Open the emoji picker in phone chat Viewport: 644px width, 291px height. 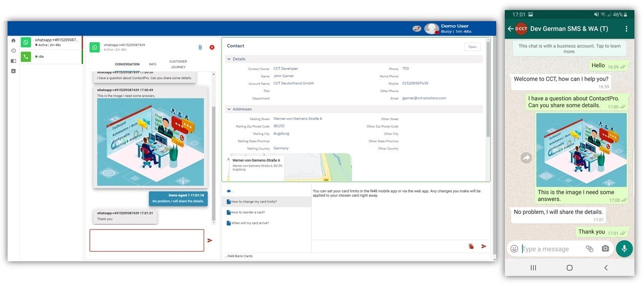(514, 249)
